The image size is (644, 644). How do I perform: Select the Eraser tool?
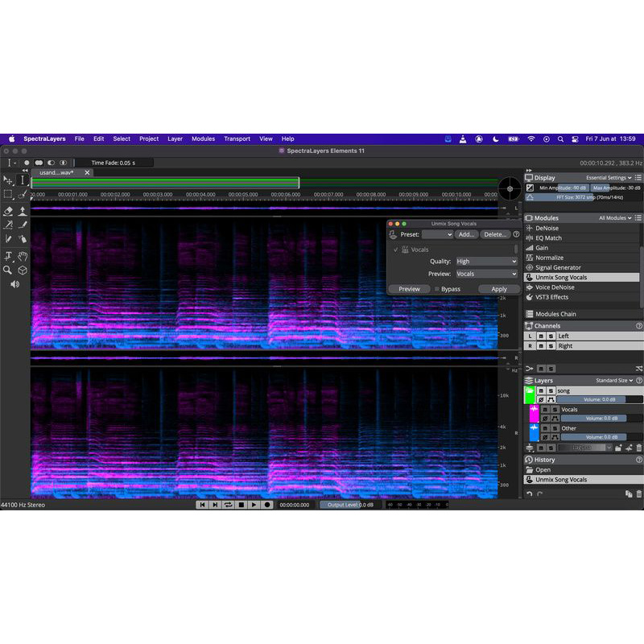(8, 211)
